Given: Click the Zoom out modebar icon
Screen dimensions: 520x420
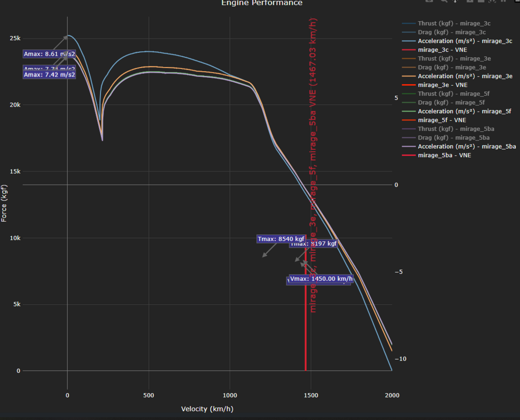Looking at the screenshot, I should (480, 1).
